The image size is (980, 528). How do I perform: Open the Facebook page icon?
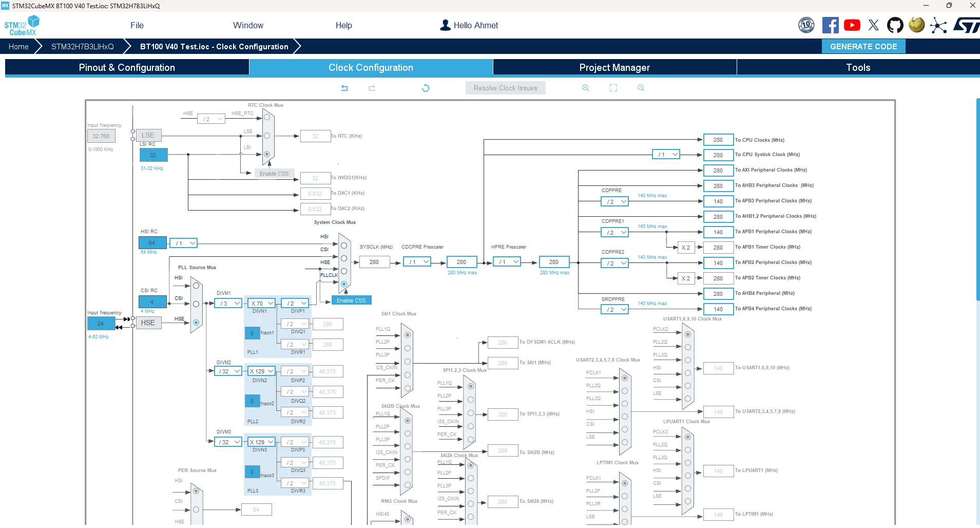830,25
